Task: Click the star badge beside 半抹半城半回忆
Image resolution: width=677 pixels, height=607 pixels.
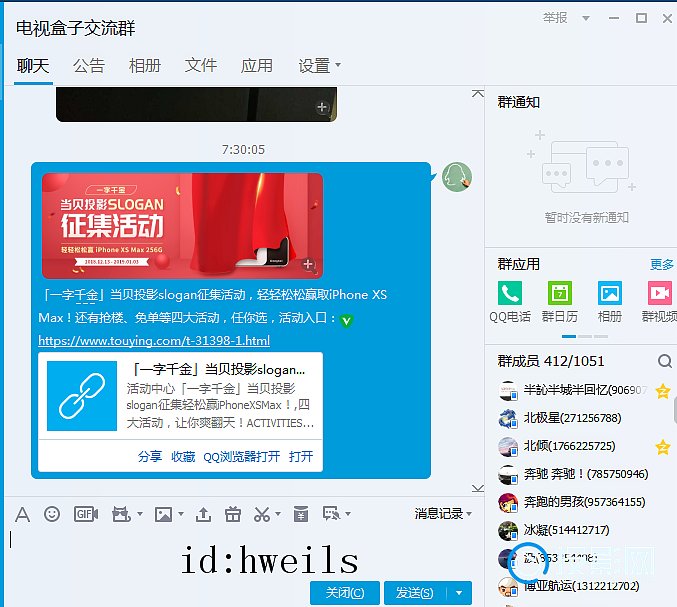Action: (x=663, y=391)
